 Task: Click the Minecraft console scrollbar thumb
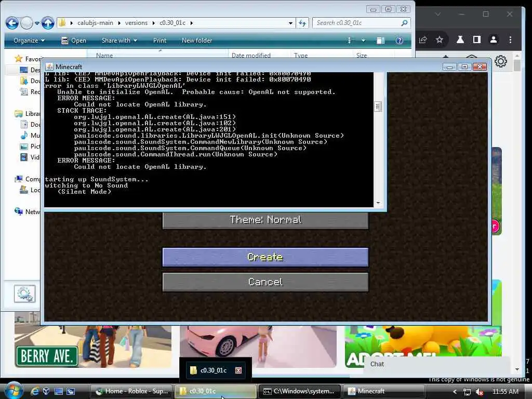click(378, 107)
